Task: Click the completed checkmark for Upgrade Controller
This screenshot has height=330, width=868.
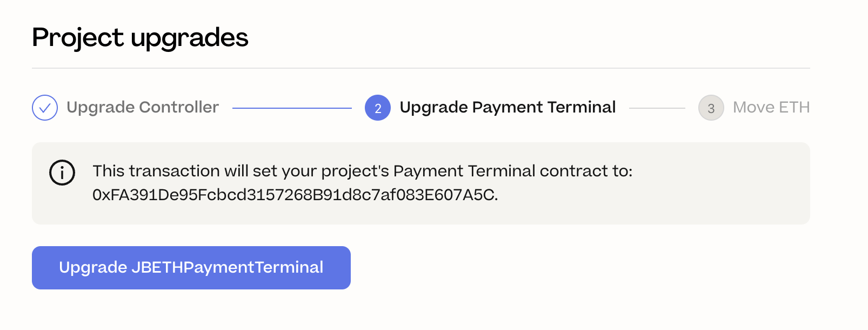Action: pyautogui.click(x=44, y=108)
